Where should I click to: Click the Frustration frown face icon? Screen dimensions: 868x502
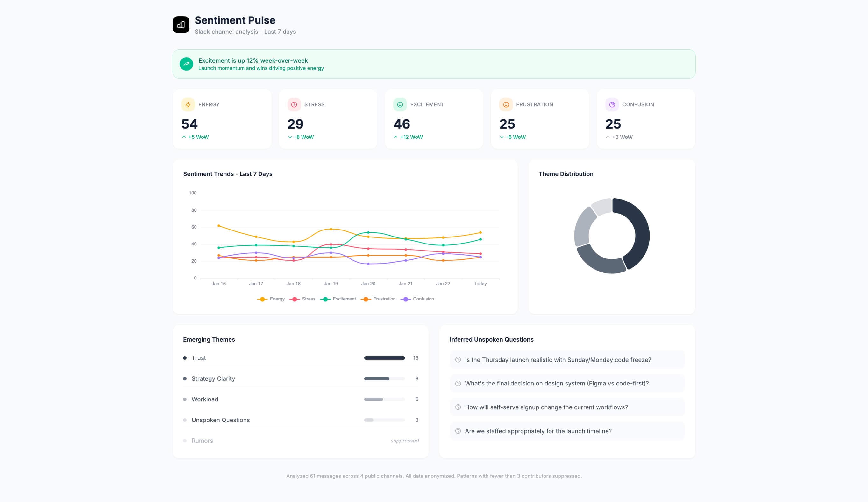(506, 105)
